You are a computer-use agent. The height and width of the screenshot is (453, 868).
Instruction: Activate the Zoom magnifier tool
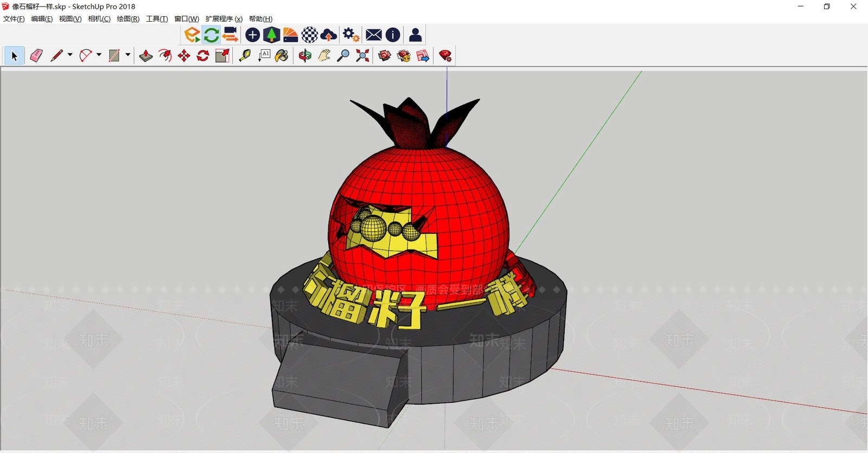pyautogui.click(x=343, y=55)
